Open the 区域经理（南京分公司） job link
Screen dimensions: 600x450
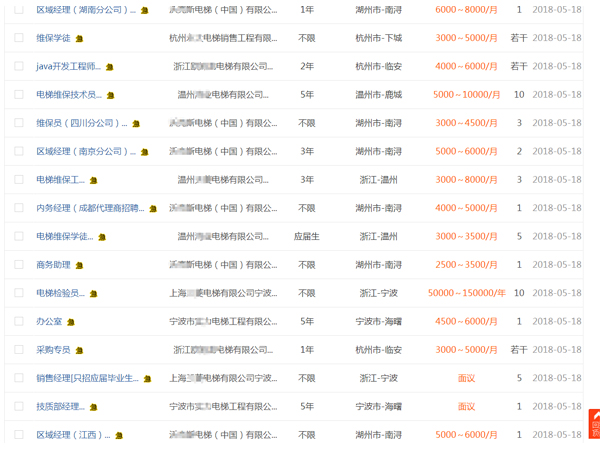coord(85,152)
